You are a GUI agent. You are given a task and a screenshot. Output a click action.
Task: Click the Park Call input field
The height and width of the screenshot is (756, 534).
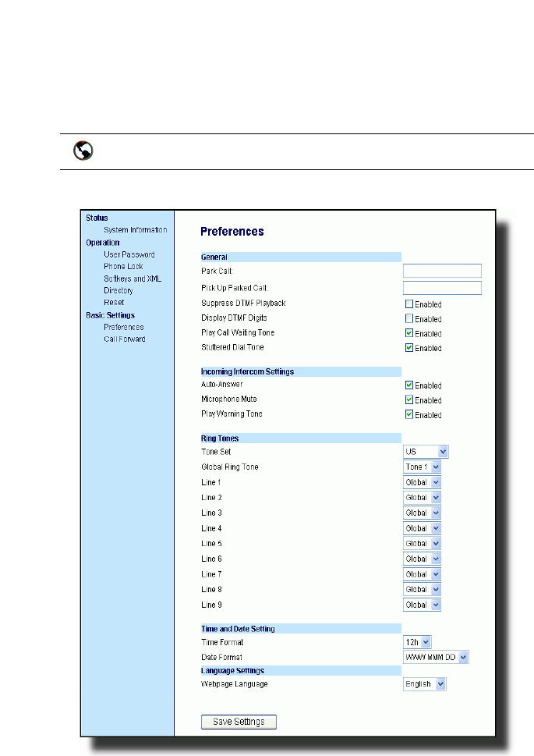coord(442,271)
